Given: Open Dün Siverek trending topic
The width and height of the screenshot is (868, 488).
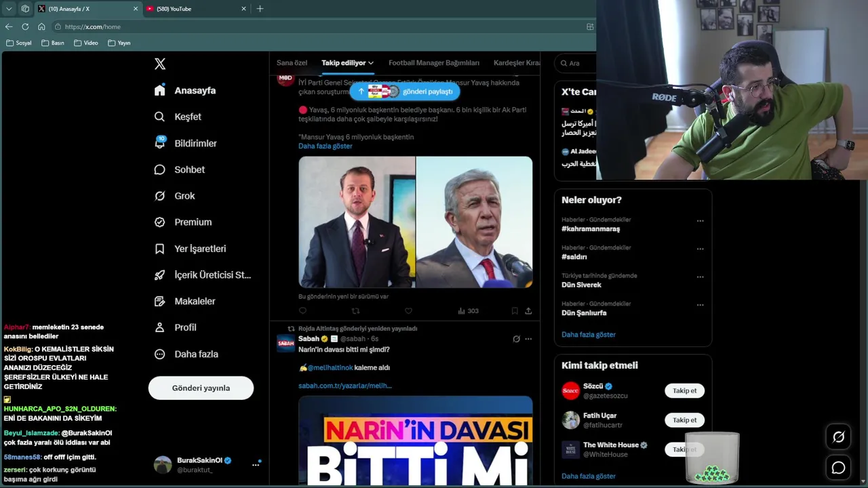Looking at the screenshot, I should pos(581,285).
